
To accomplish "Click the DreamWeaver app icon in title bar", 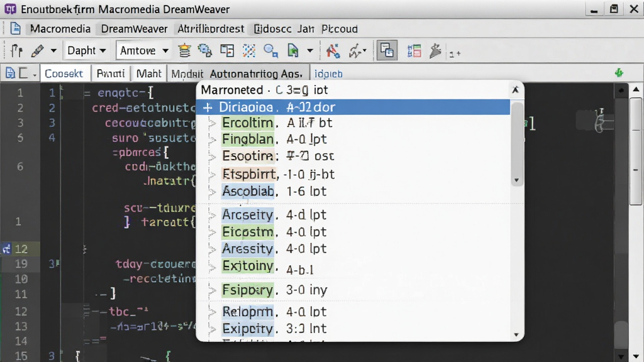I will (10, 9).
